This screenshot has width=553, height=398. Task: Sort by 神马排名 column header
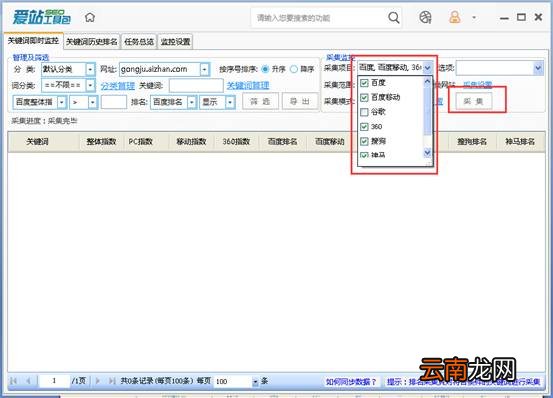[521, 142]
